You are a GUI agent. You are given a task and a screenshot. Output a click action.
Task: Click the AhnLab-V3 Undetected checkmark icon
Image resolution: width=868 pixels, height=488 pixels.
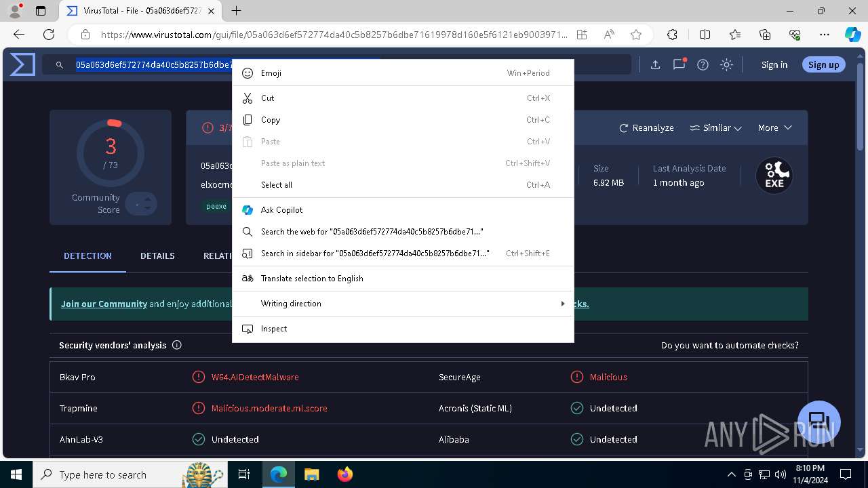tap(199, 439)
